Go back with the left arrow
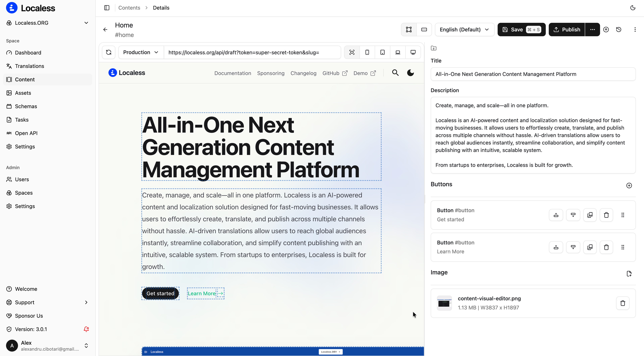The width and height of the screenshot is (644, 356). [x=105, y=29]
